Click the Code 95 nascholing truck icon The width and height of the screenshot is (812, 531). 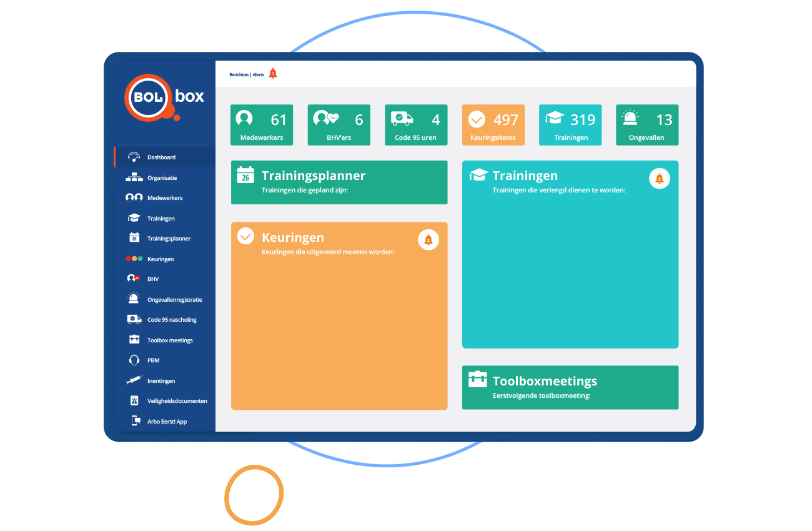point(134,319)
